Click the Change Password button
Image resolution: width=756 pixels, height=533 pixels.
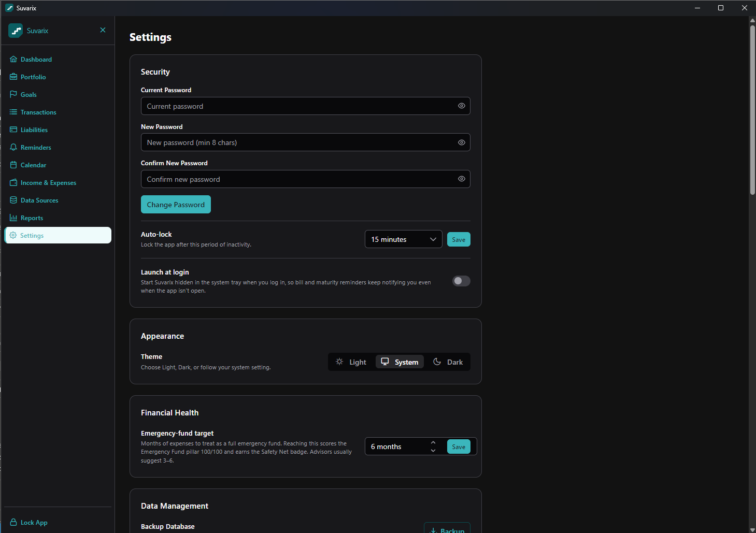pos(176,204)
